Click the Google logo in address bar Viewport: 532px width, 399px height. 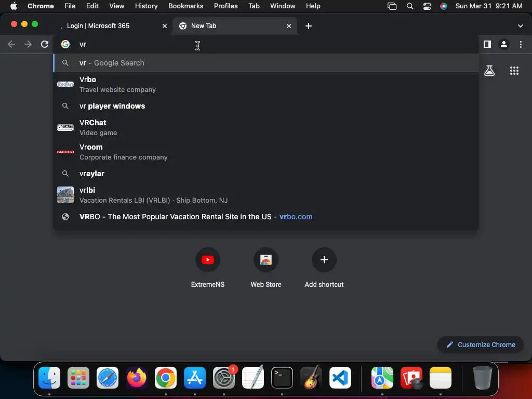pos(65,44)
